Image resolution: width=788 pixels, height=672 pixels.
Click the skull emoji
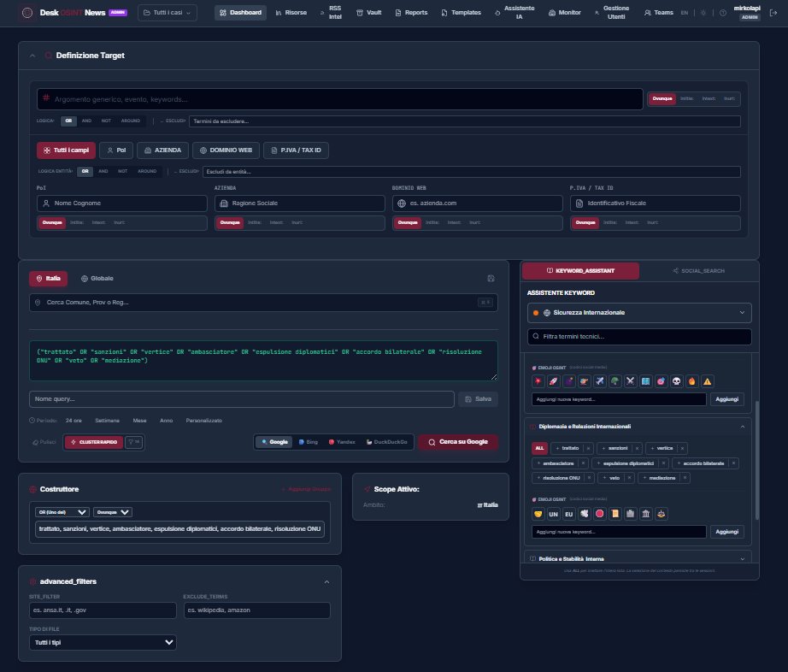pyautogui.click(x=676, y=381)
